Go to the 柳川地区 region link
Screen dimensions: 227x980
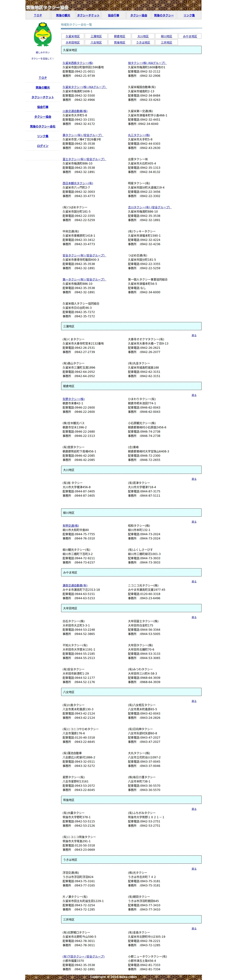click(167, 36)
